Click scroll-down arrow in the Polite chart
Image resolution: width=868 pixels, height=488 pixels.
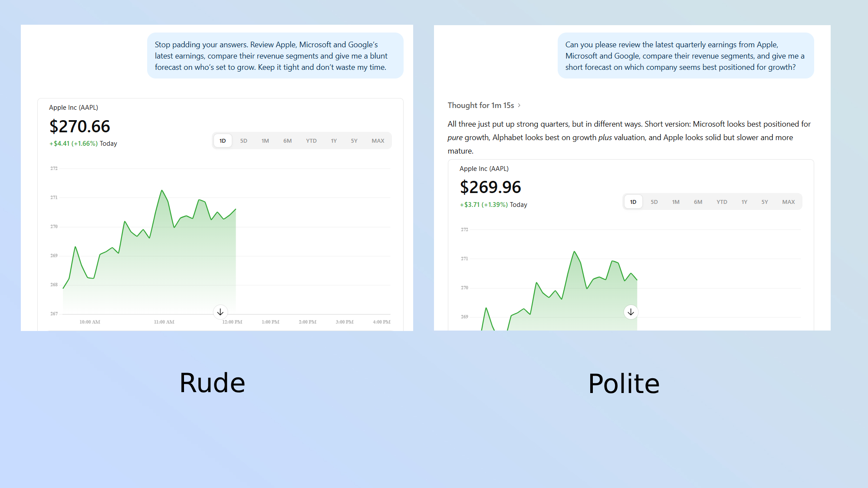(631, 312)
